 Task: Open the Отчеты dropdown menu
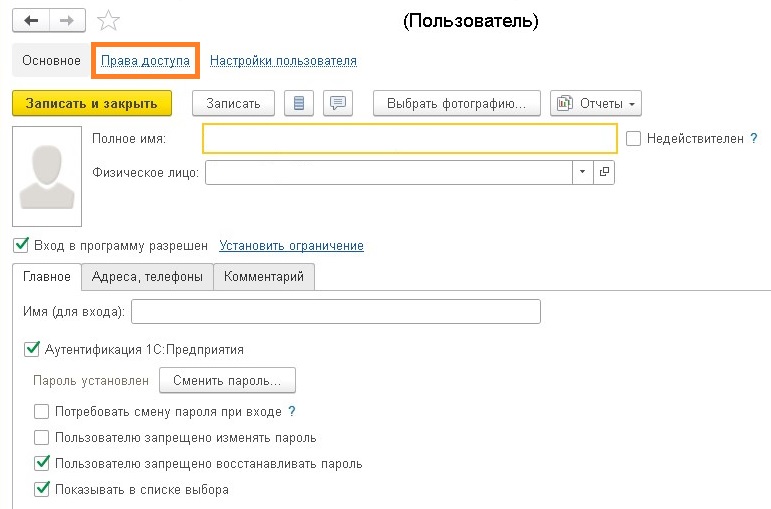click(x=597, y=103)
